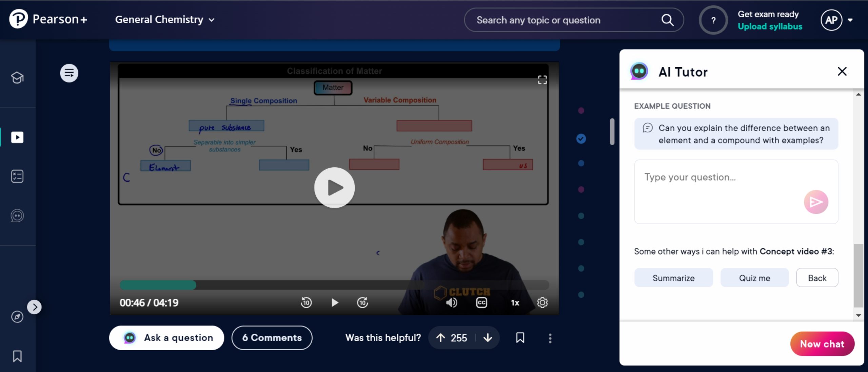This screenshot has width=868, height=372.
Task: Open the General Chemistry course dropdown
Action: pyautogui.click(x=165, y=20)
